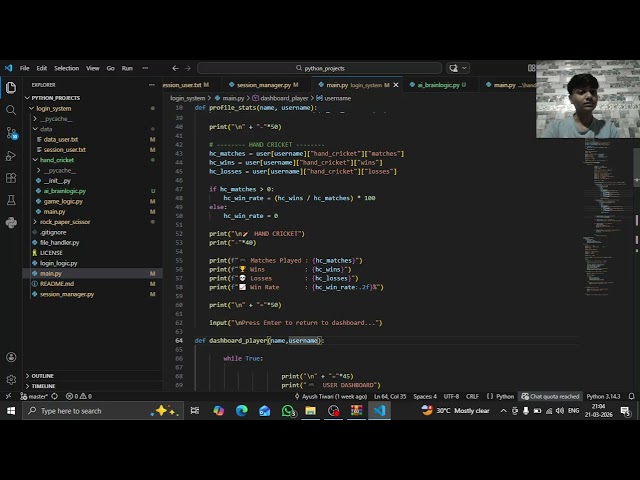The width and height of the screenshot is (640, 480).
Task: Open Source Control view in activity bar
Action: [x=11, y=133]
